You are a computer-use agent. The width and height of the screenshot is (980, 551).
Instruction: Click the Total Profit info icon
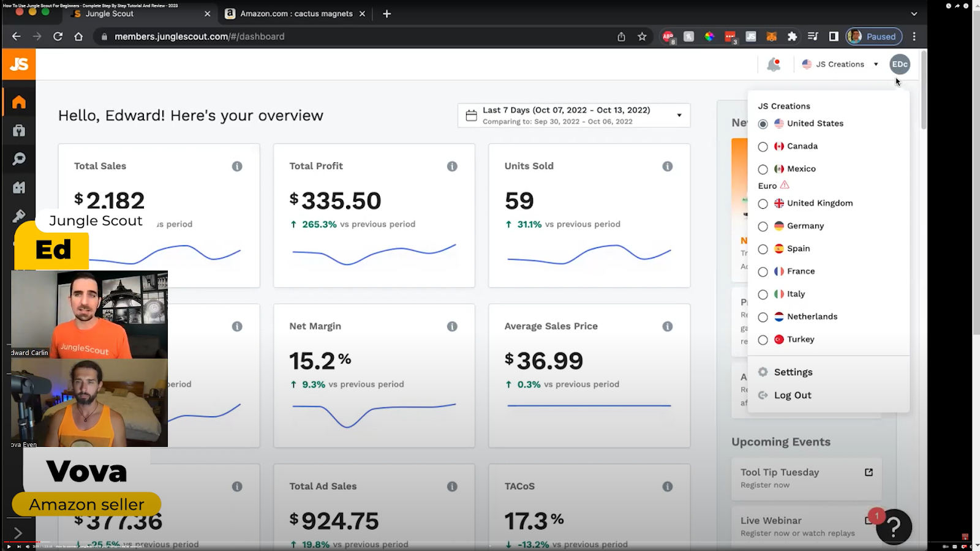[x=452, y=167]
